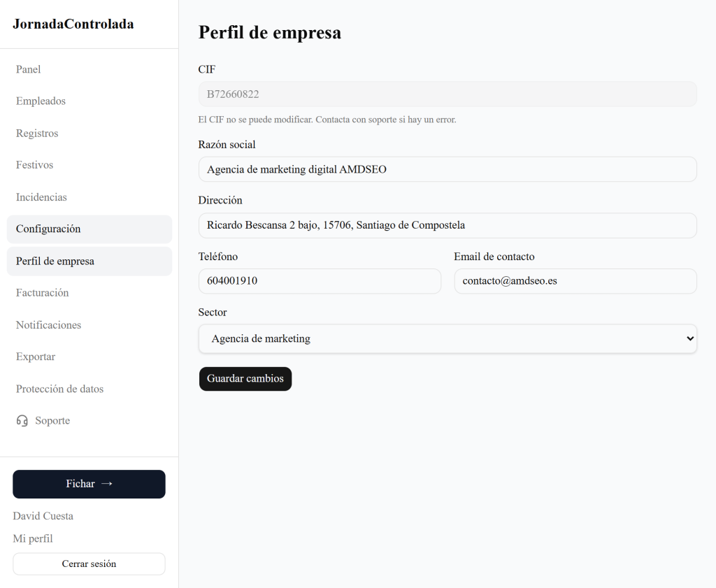
Task: Click the Email de contacto field
Action: [x=575, y=281]
